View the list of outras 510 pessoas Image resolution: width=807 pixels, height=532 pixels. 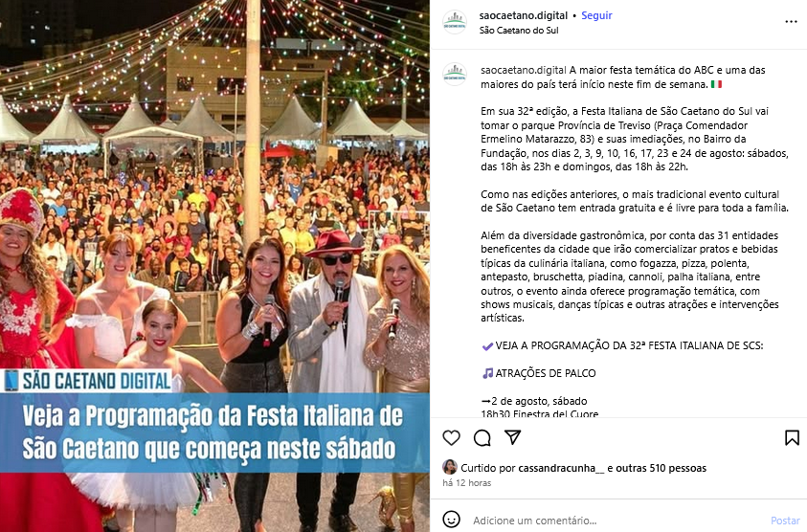click(661, 468)
